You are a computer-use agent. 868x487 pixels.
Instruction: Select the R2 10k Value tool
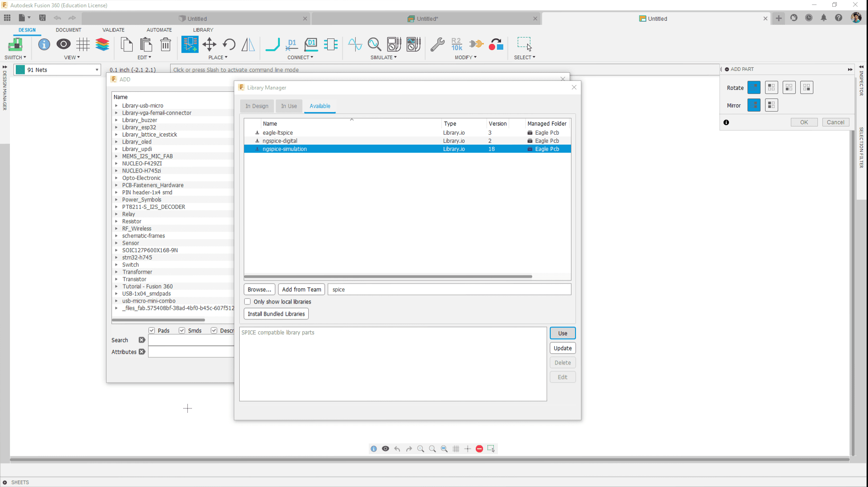tap(457, 44)
